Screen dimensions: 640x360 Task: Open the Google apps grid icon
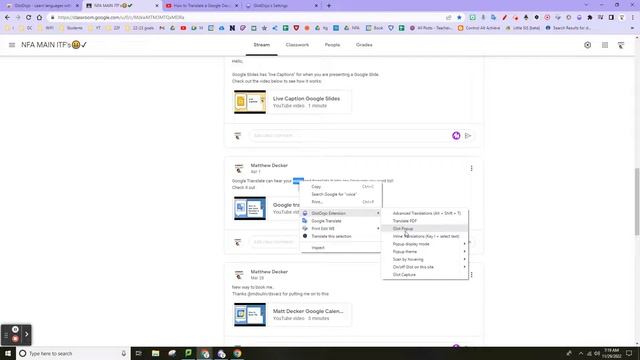605,45
